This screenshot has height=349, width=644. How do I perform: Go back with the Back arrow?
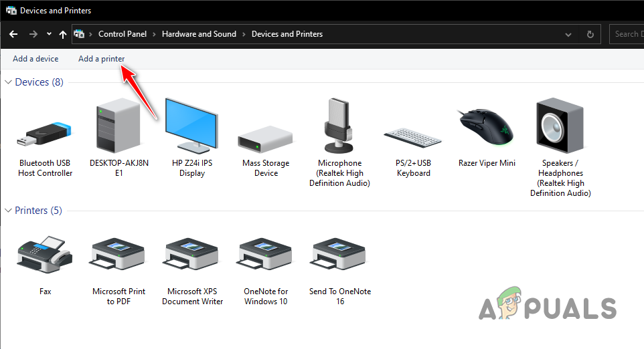coord(13,34)
